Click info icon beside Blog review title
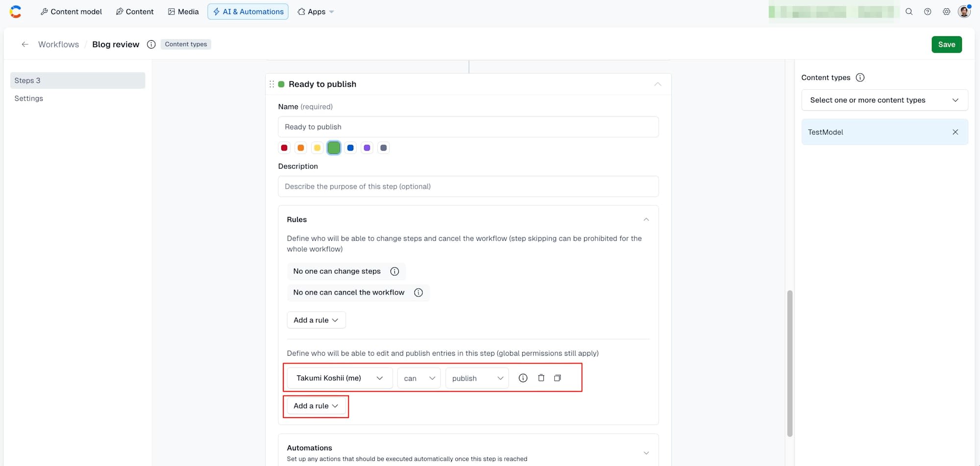The width and height of the screenshot is (980, 466). pyautogui.click(x=151, y=44)
